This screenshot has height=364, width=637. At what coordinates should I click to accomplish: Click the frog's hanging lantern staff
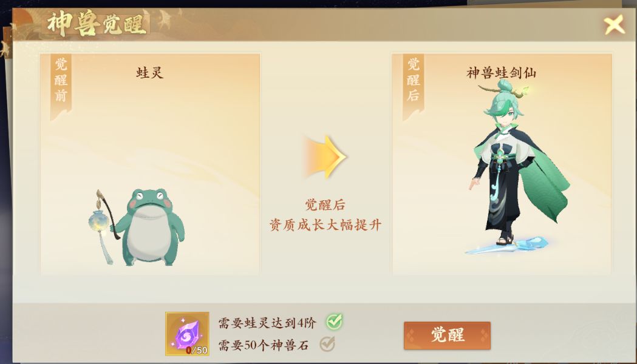point(101,225)
